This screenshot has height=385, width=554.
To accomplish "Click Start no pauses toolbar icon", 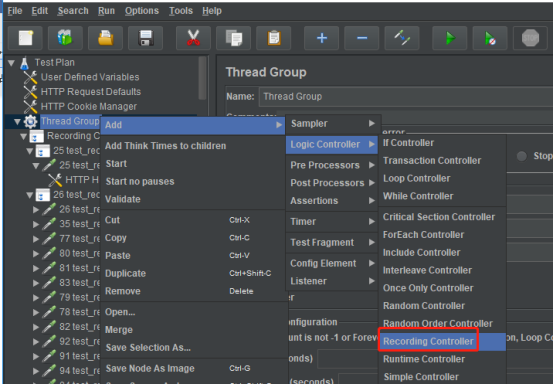I will click(490, 38).
